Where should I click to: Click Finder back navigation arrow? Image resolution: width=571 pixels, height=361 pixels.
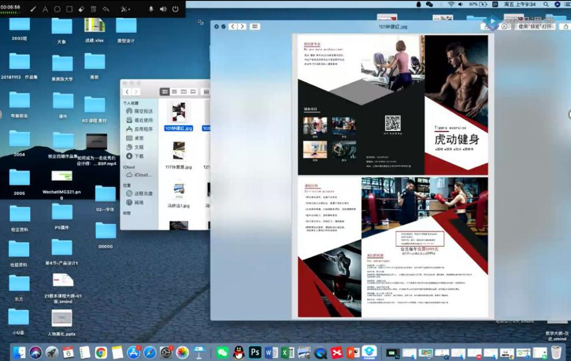(x=127, y=92)
